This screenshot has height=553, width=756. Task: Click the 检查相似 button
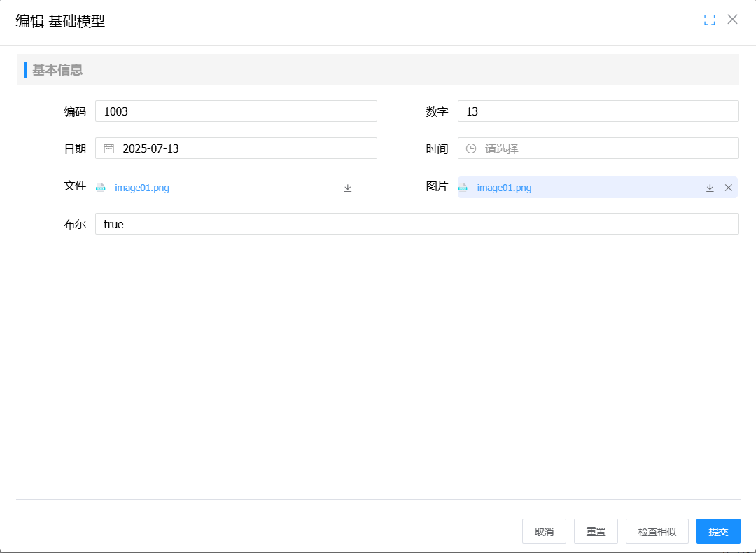click(657, 532)
